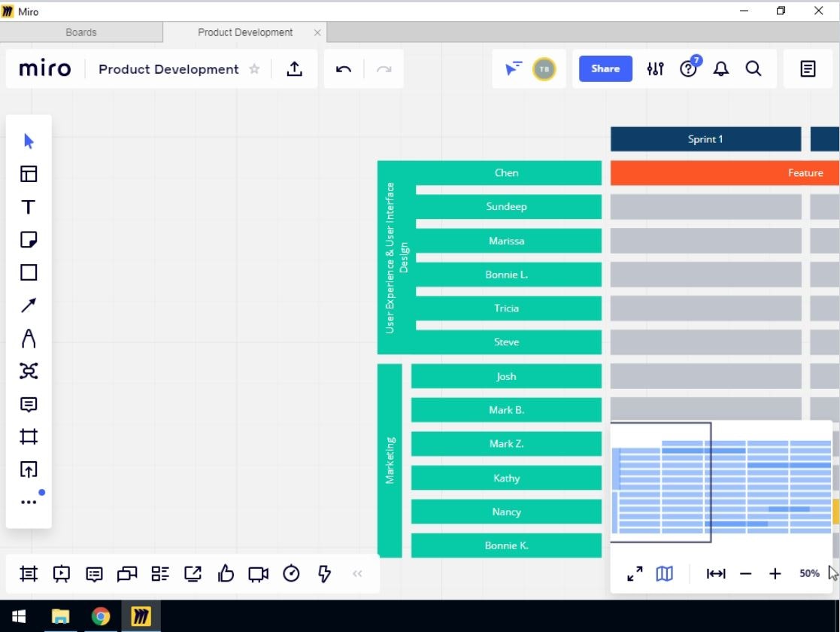Select the Frame tool in left toolbar

coord(29,436)
